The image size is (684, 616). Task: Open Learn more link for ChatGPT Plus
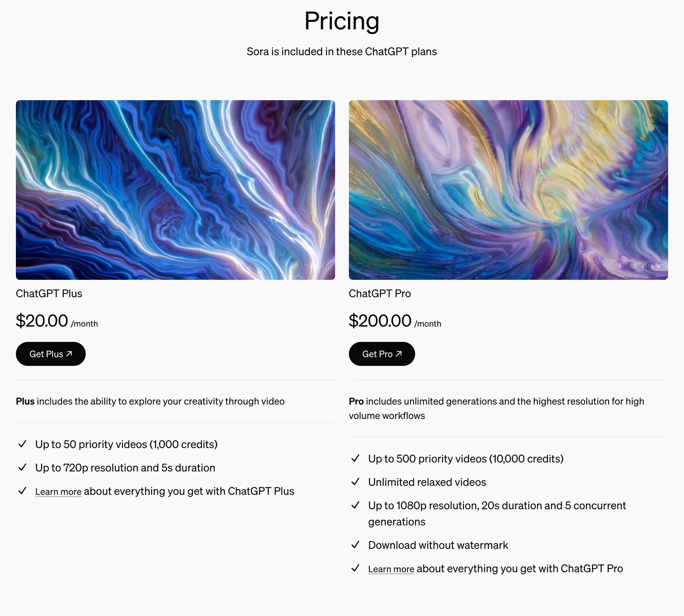(x=58, y=492)
